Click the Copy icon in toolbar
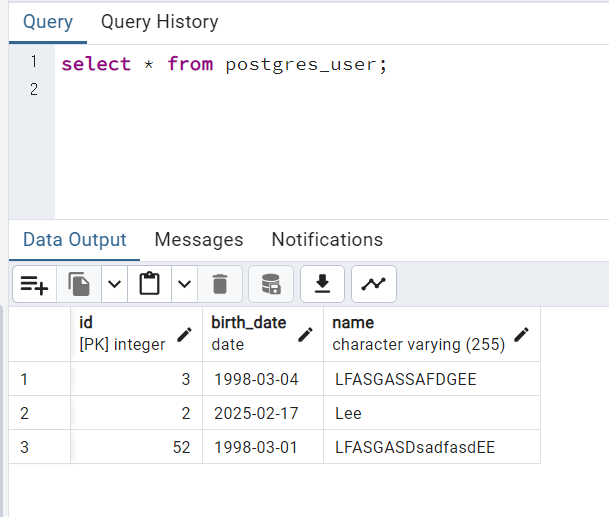 (x=79, y=285)
